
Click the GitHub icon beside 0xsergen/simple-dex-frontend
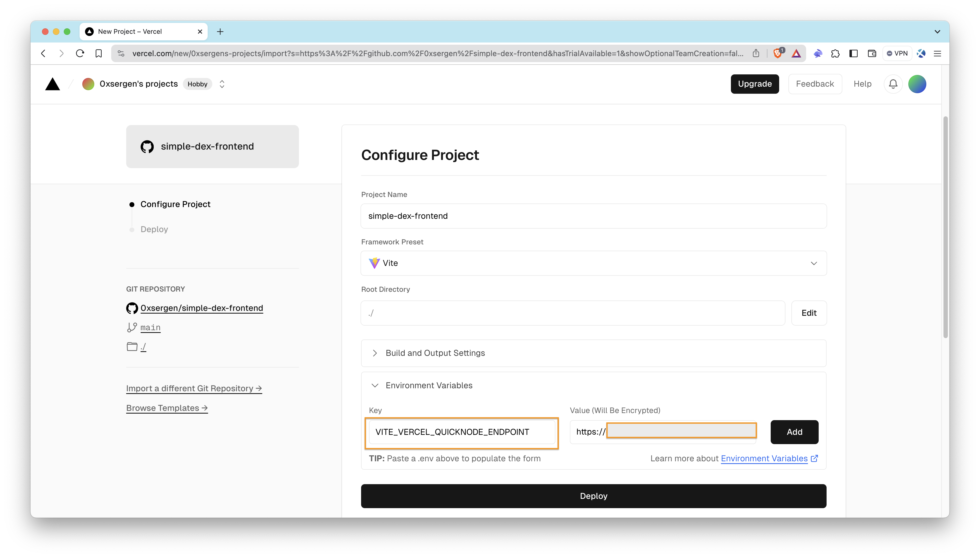point(132,308)
